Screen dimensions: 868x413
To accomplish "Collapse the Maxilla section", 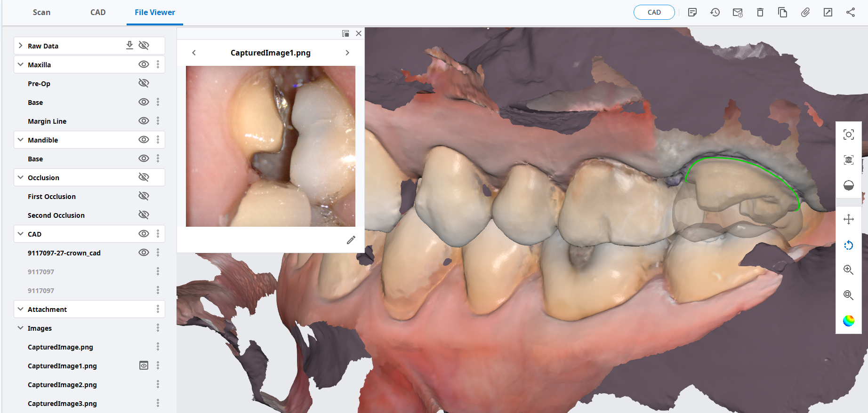I will click(21, 64).
